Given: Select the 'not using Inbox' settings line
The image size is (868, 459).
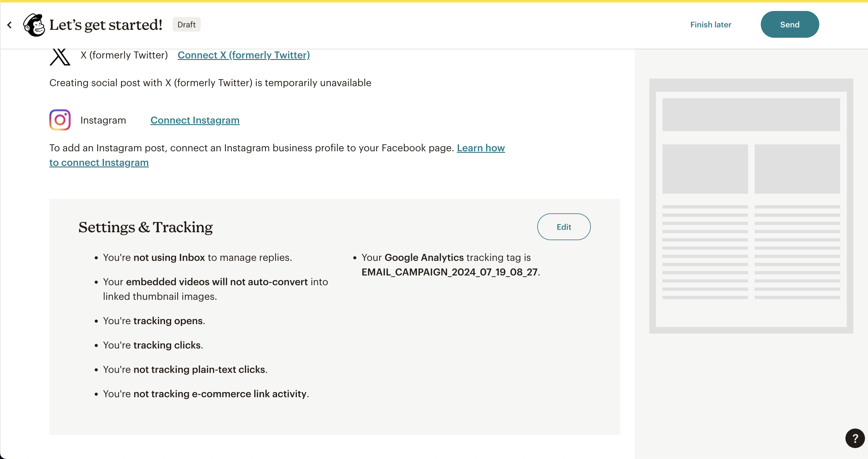Looking at the screenshot, I should coord(197,258).
